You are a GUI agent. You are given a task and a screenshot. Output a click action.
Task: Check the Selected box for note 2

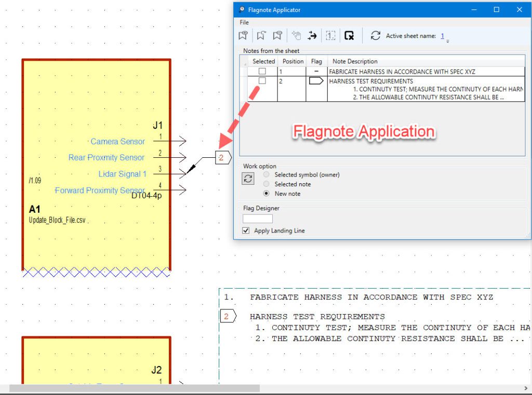[x=262, y=81]
